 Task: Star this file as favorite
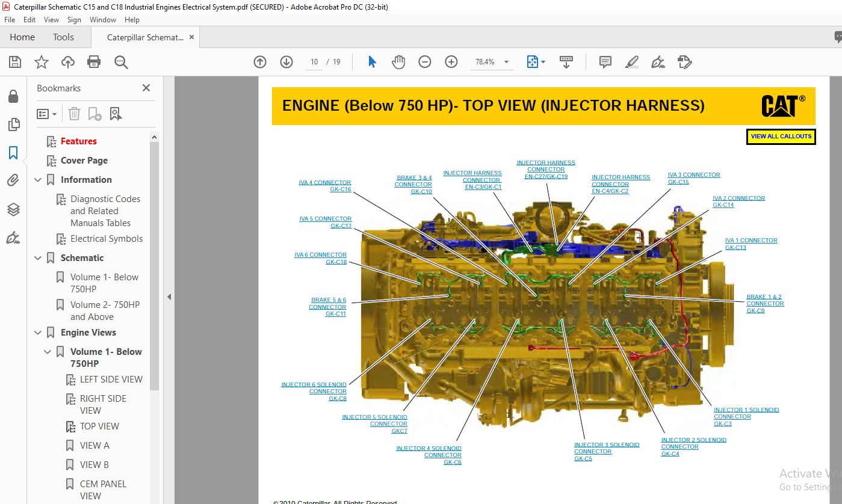[x=42, y=62]
